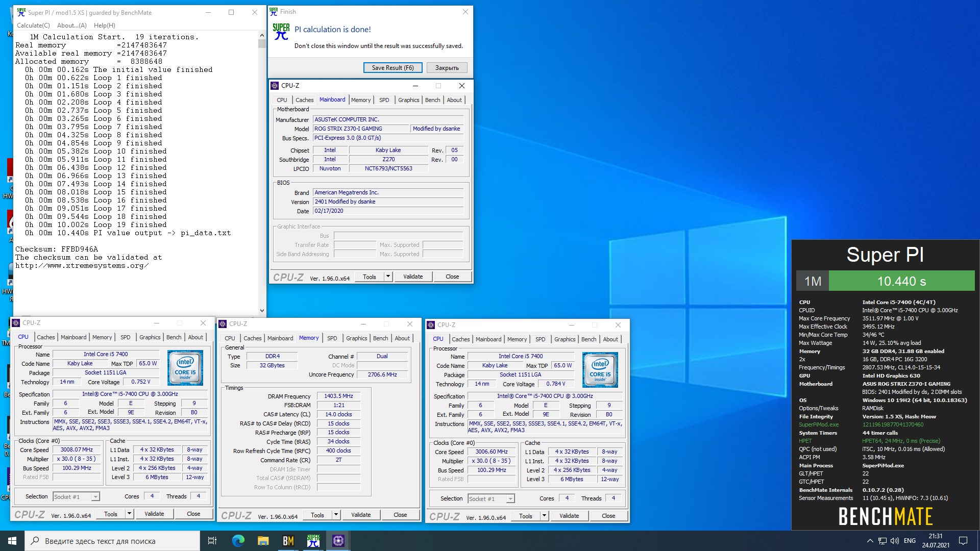
Task: Click the SuperPiMod.exe entry in BenchMate panel
Action: point(819,424)
